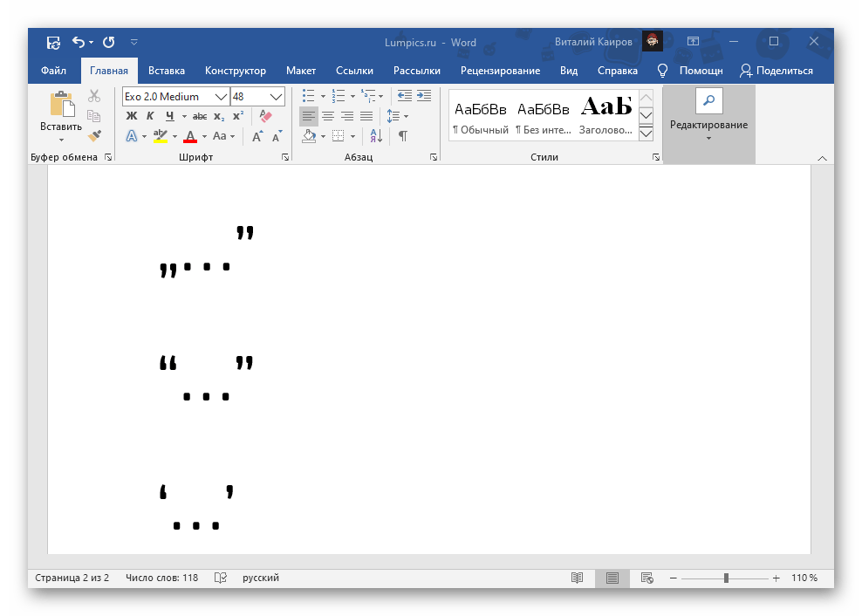Open the font name dropdown showing Exo 2.0 Medium
Viewport: 862px width, 616px height.
221,96
